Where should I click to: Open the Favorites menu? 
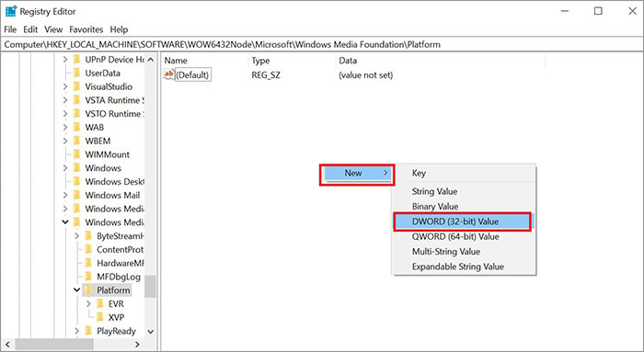[86, 29]
